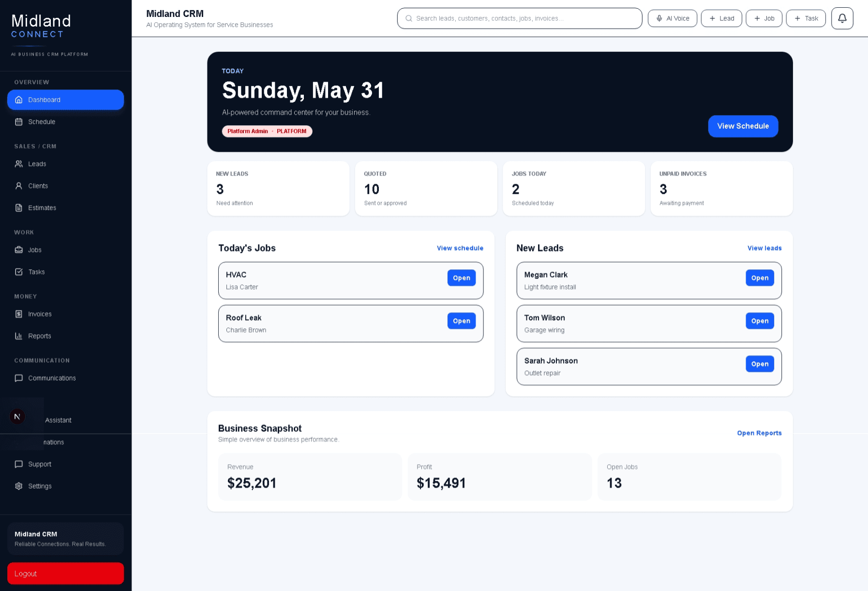Click the red Logout button
This screenshot has width=868, height=591.
(65, 574)
